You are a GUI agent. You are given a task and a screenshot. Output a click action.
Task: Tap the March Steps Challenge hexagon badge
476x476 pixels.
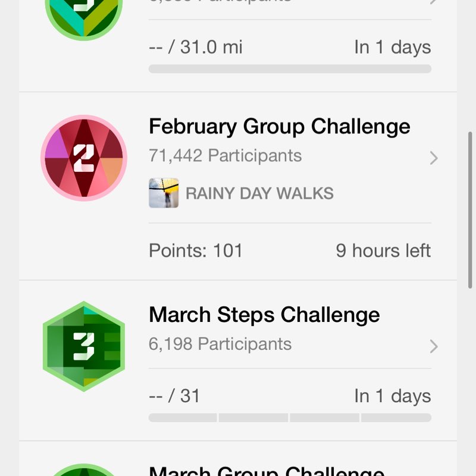click(84, 346)
